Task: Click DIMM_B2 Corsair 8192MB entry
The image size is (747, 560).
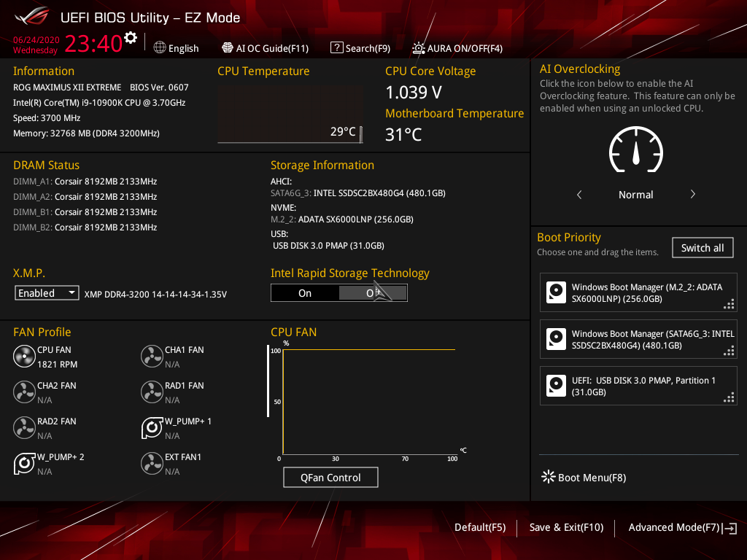Action: click(85, 227)
